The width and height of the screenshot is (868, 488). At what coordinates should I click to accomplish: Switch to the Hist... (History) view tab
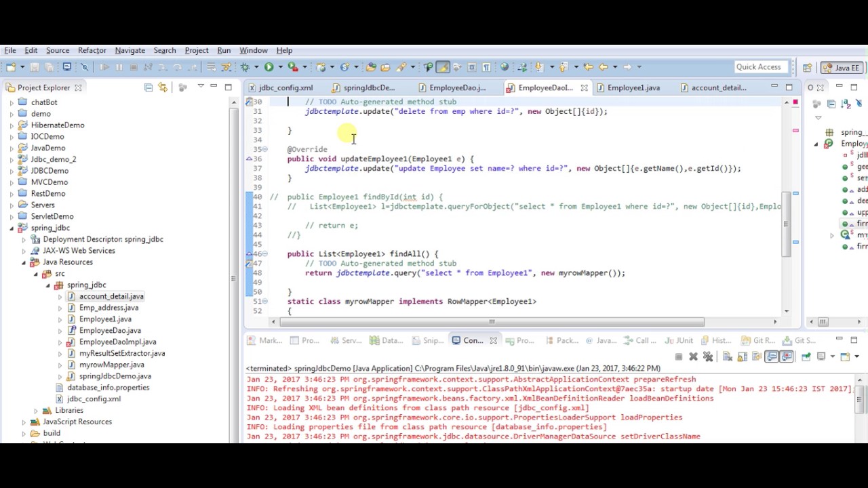(x=715, y=340)
